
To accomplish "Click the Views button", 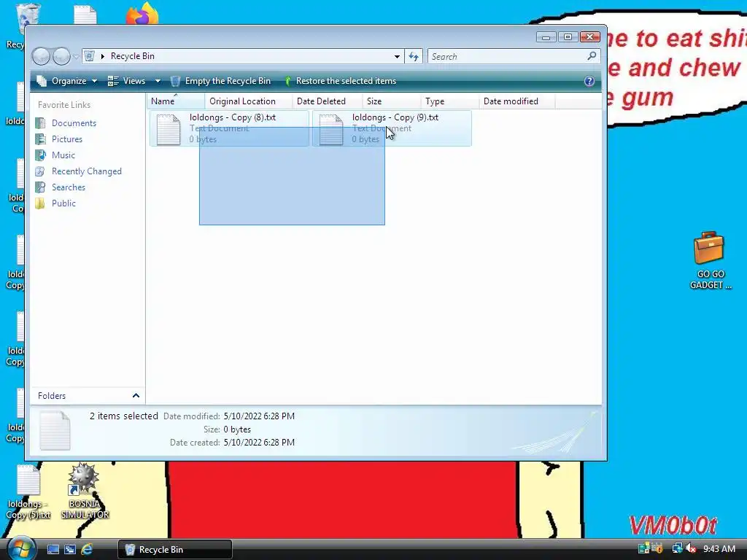I will coord(127,81).
